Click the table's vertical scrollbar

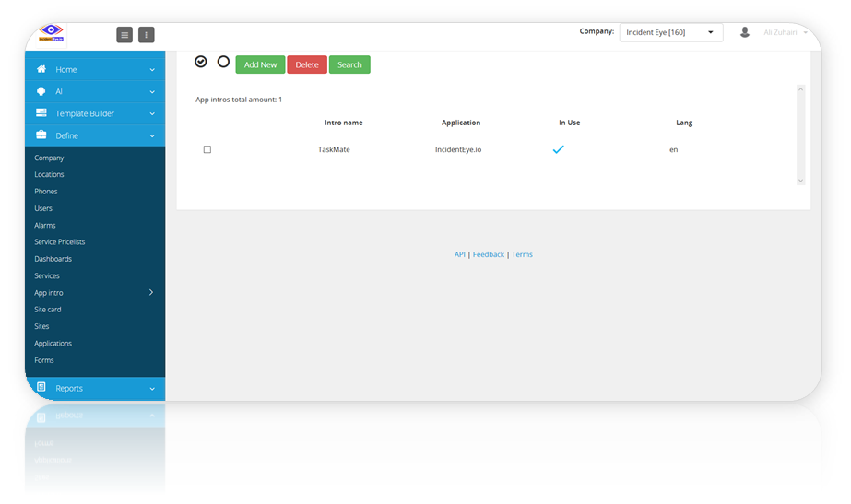(800, 135)
